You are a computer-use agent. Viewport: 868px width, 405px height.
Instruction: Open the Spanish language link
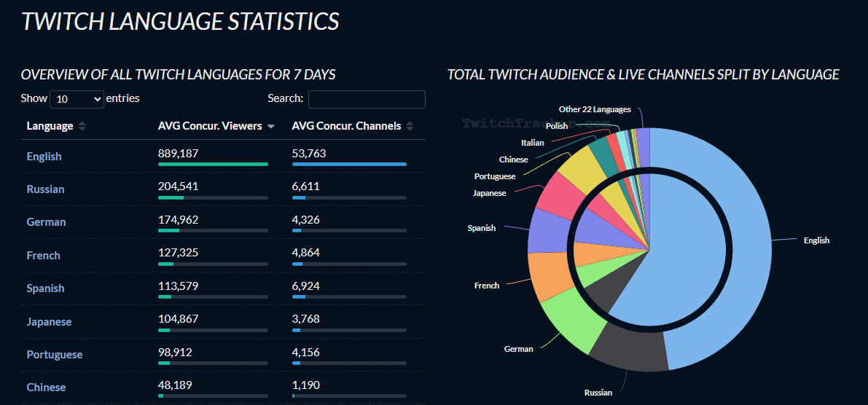click(45, 288)
